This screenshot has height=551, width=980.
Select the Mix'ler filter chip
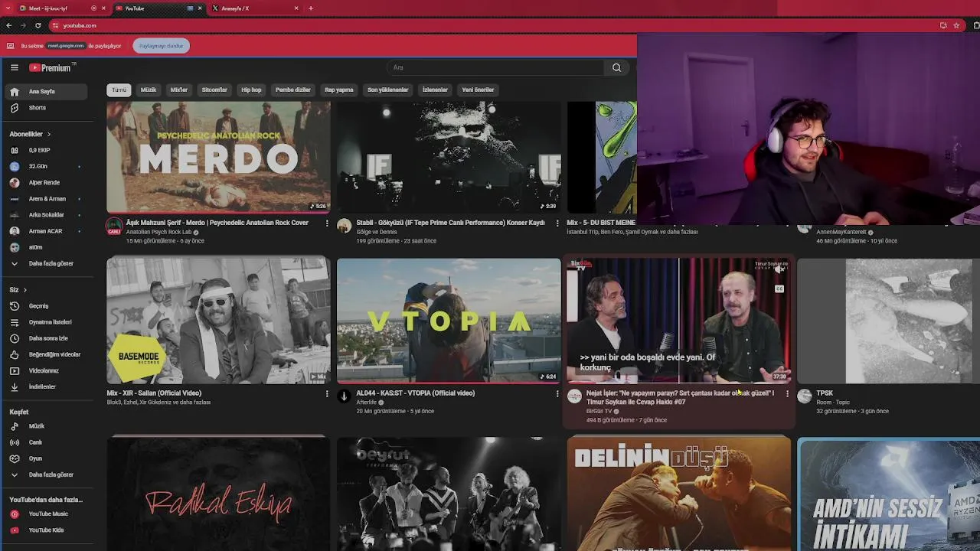point(178,90)
